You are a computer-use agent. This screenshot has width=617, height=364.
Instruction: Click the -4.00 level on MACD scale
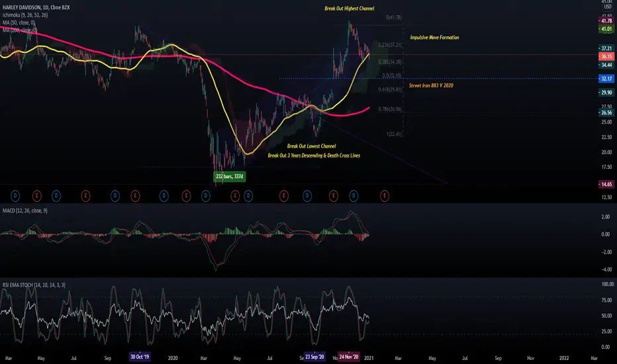[x=606, y=269]
